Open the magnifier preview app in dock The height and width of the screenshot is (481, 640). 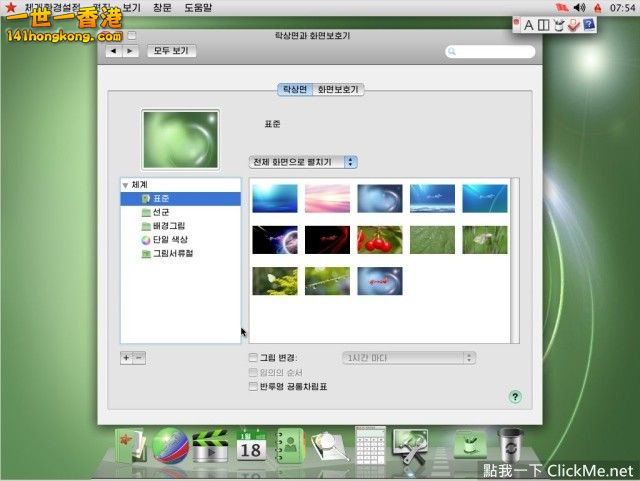pos(329,447)
